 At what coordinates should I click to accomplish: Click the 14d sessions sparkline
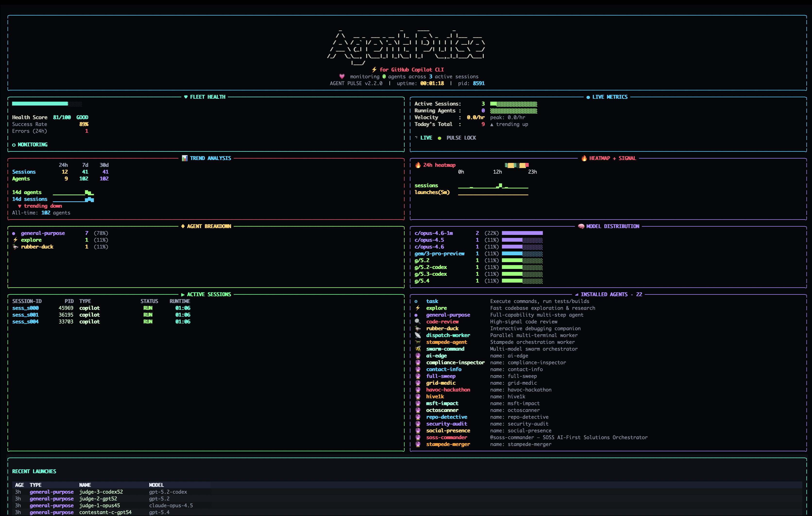point(73,199)
